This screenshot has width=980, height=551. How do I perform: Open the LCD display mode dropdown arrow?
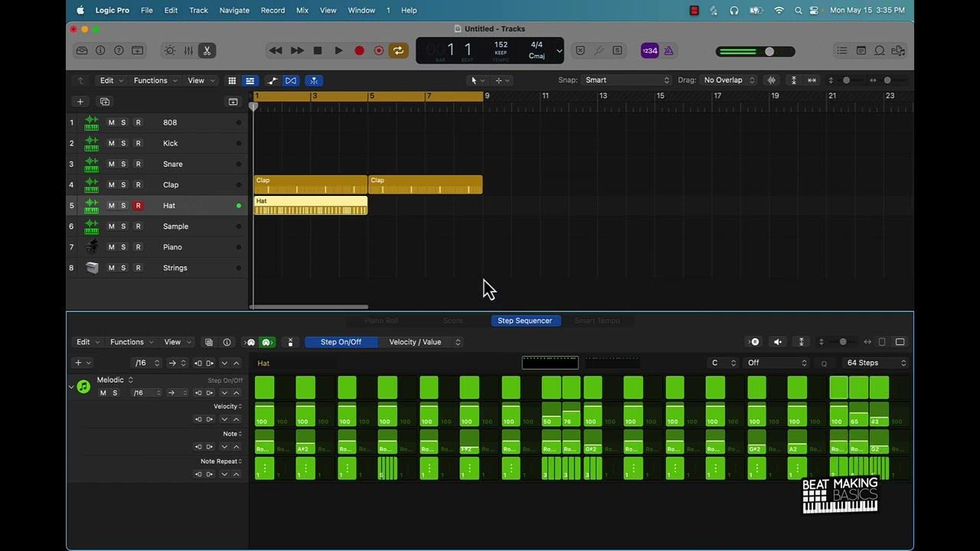(559, 51)
